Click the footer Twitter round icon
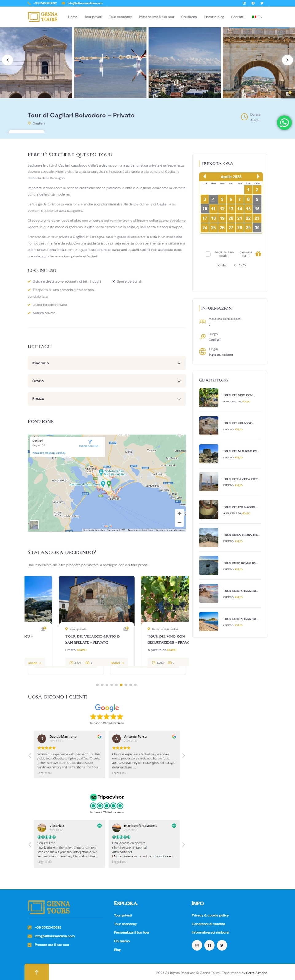This screenshot has width=295, height=980. pyautogui.click(x=222, y=945)
